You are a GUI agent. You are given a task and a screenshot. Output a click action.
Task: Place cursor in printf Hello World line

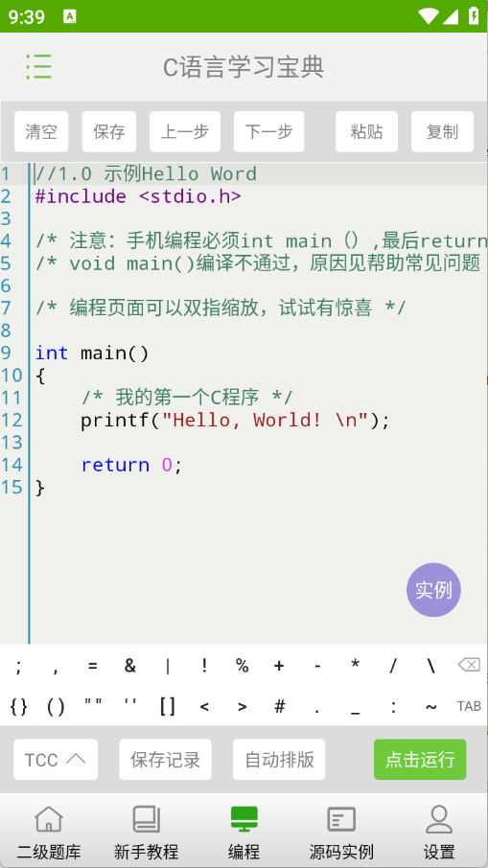[236, 421]
